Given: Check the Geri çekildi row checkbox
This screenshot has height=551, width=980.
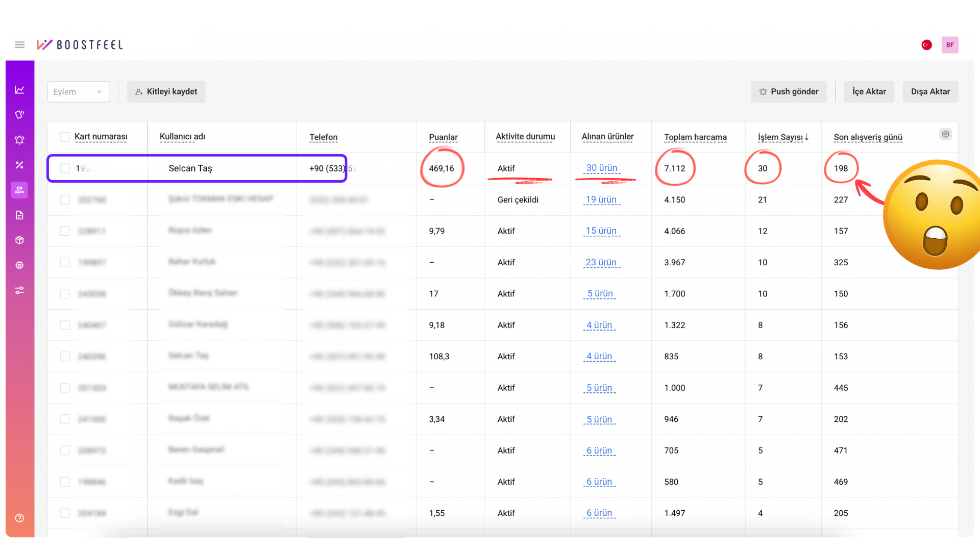Looking at the screenshot, I should pyautogui.click(x=65, y=200).
